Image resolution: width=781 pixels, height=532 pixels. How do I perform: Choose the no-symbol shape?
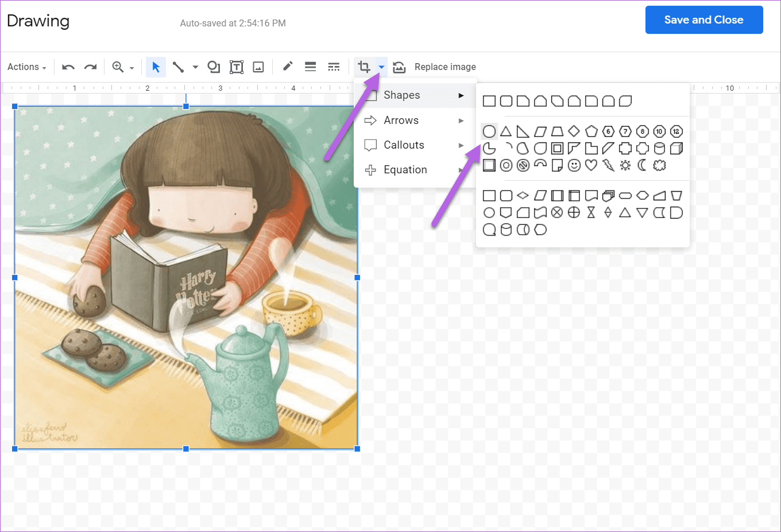point(523,166)
